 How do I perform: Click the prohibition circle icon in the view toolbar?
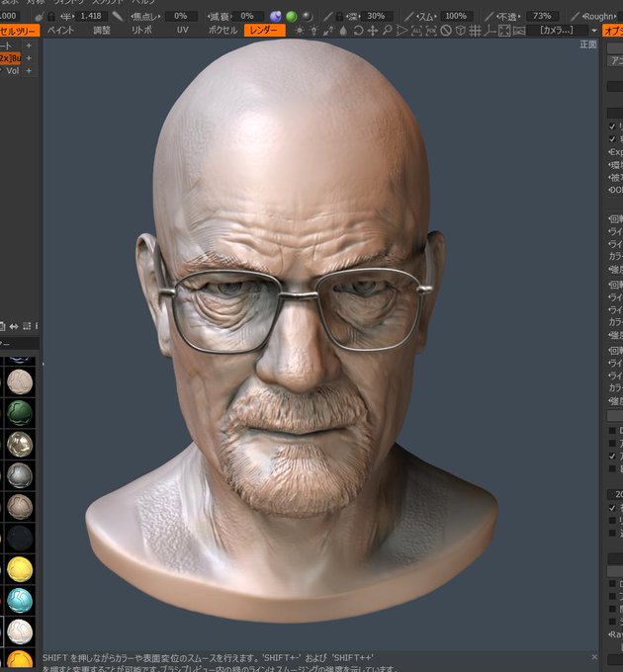(446, 31)
